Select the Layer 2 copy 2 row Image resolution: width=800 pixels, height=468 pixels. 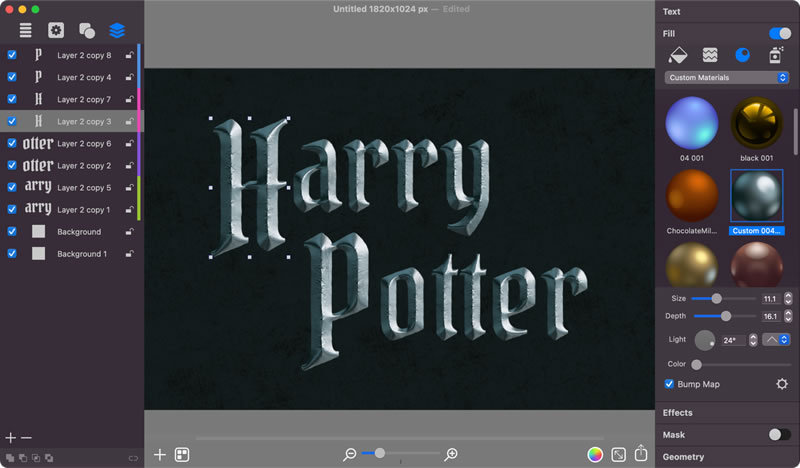(70, 165)
